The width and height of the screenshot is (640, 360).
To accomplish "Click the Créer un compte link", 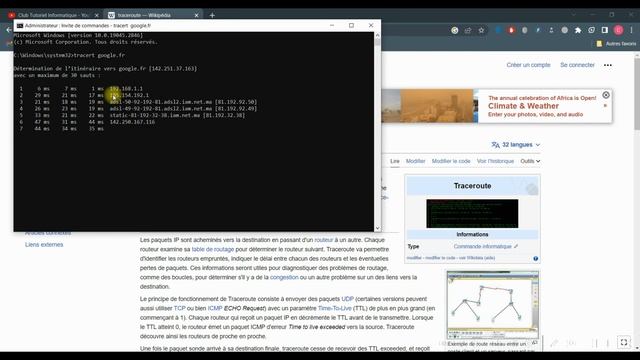I will click(x=528, y=65).
